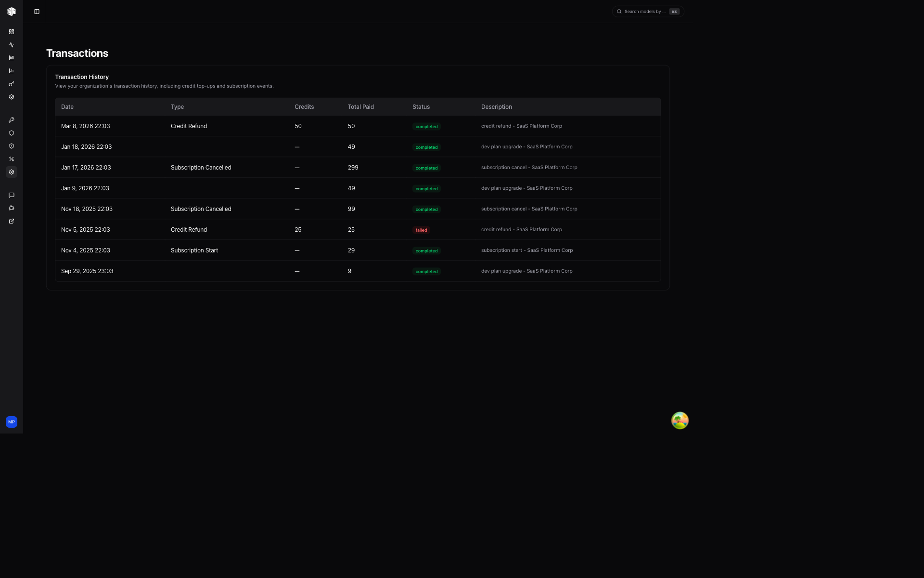
Task: Click the robot bot icon
Action: coord(12,208)
